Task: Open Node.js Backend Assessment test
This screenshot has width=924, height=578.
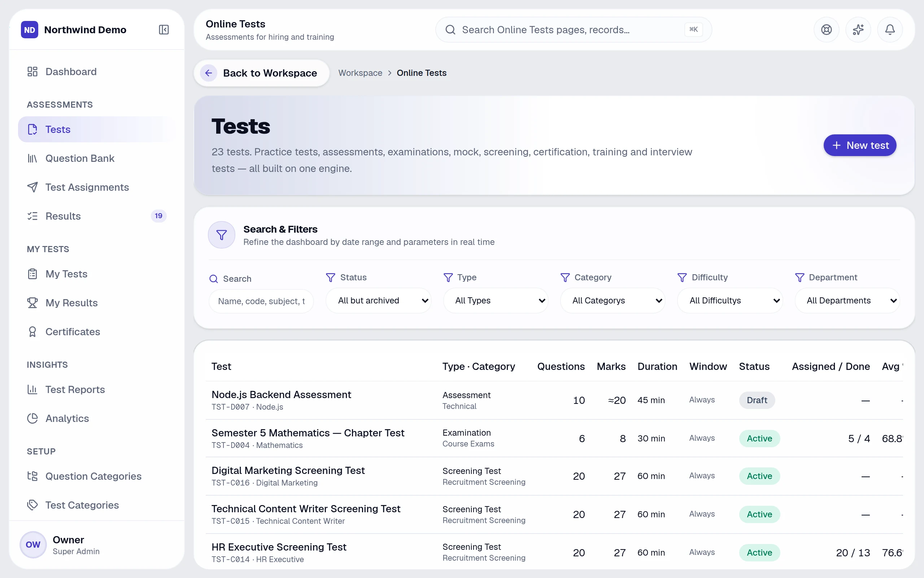Action: [x=281, y=394]
